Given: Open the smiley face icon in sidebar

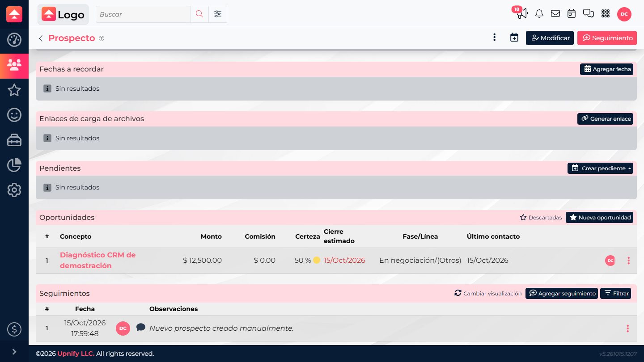Looking at the screenshot, I should point(14,115).
